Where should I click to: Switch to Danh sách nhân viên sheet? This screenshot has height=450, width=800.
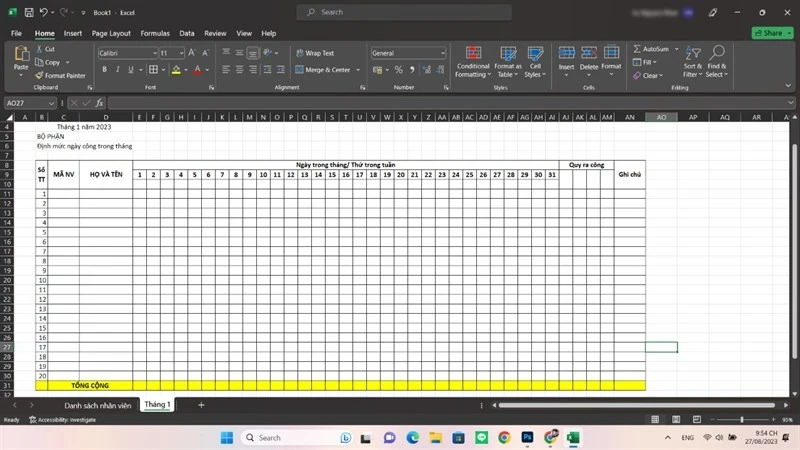(97, 405)
